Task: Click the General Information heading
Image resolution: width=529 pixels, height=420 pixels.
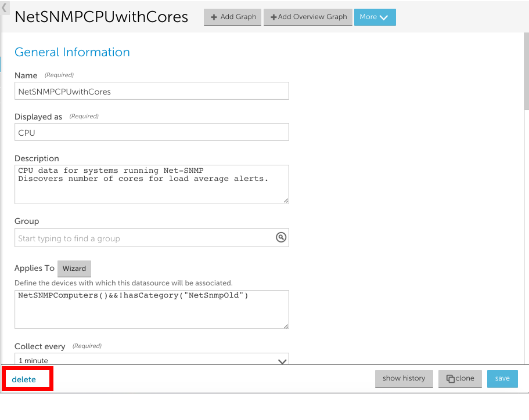Action: 72,52
